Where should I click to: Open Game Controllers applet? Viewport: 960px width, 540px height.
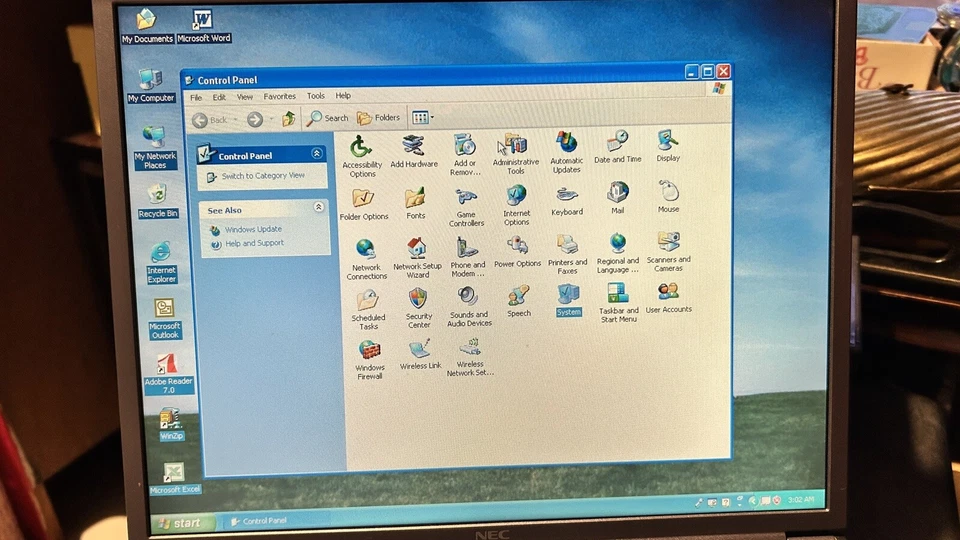click(x=466, y=208)
